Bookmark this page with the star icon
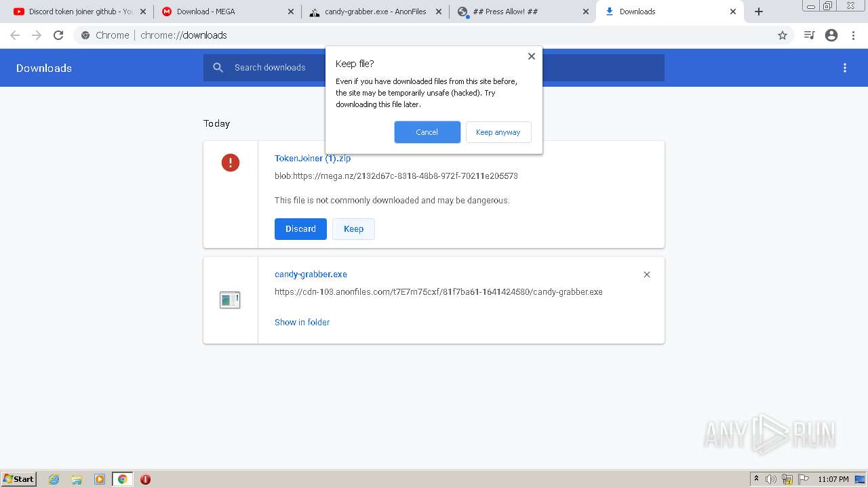Screen dimensions: 868x488 783,35
